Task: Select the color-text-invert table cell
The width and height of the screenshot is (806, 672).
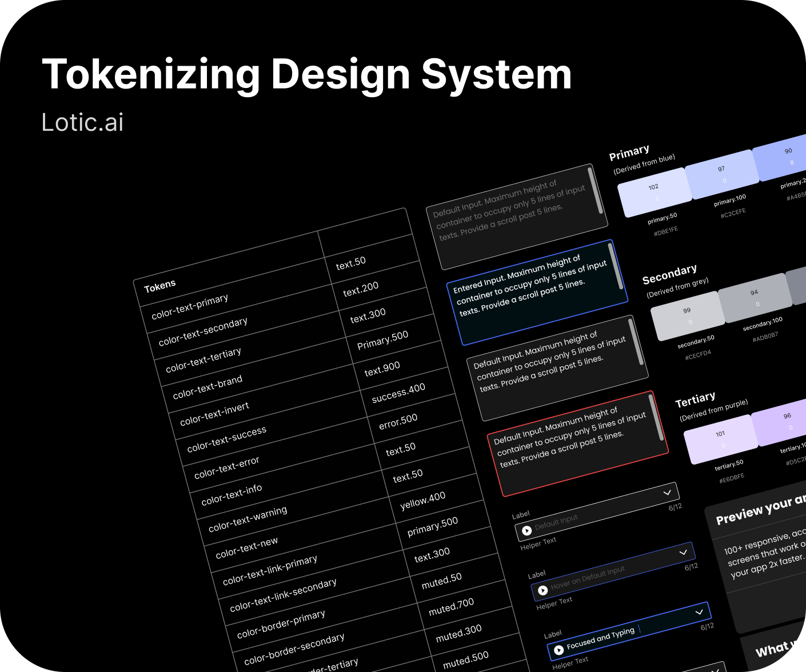Action: (x=265, y=402)
